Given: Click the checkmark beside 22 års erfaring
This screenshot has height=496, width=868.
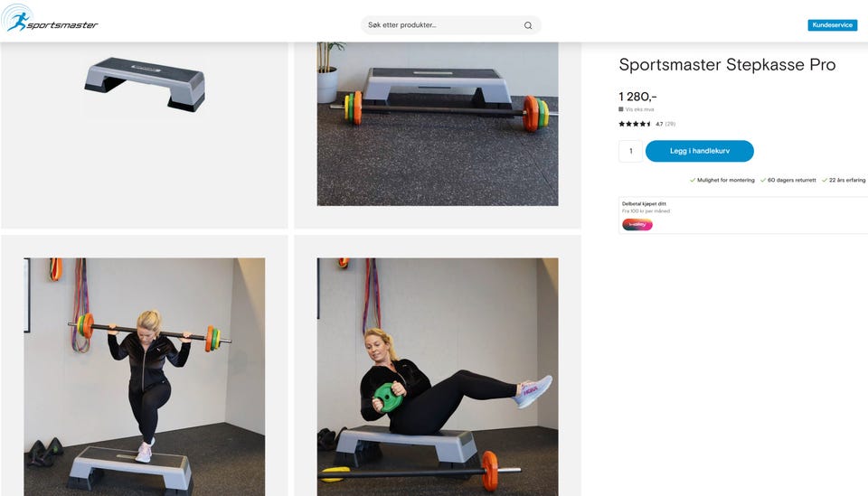Looking at the screenshot, I should click(825, 181).
